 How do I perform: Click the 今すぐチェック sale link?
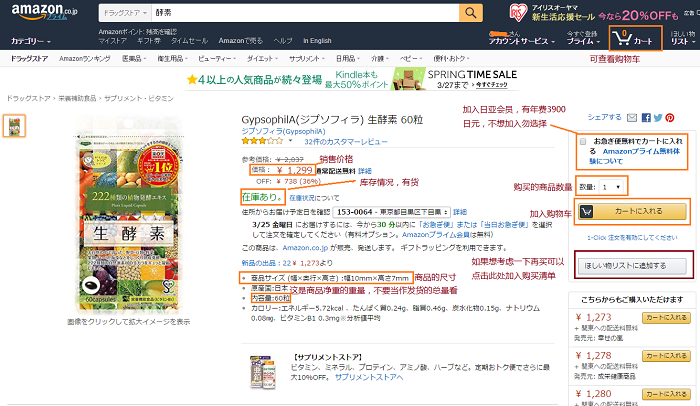[492, 85]
